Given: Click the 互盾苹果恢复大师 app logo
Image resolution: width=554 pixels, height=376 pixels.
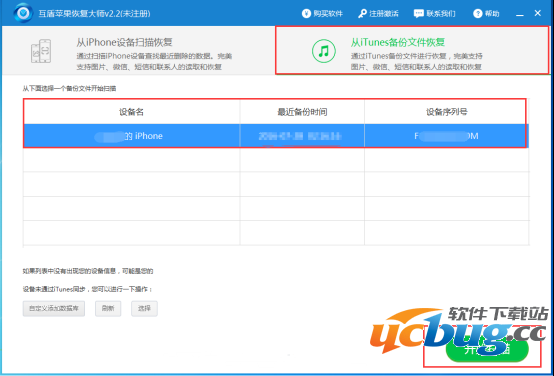Looking at the screenshot, I should pos(23,13).
